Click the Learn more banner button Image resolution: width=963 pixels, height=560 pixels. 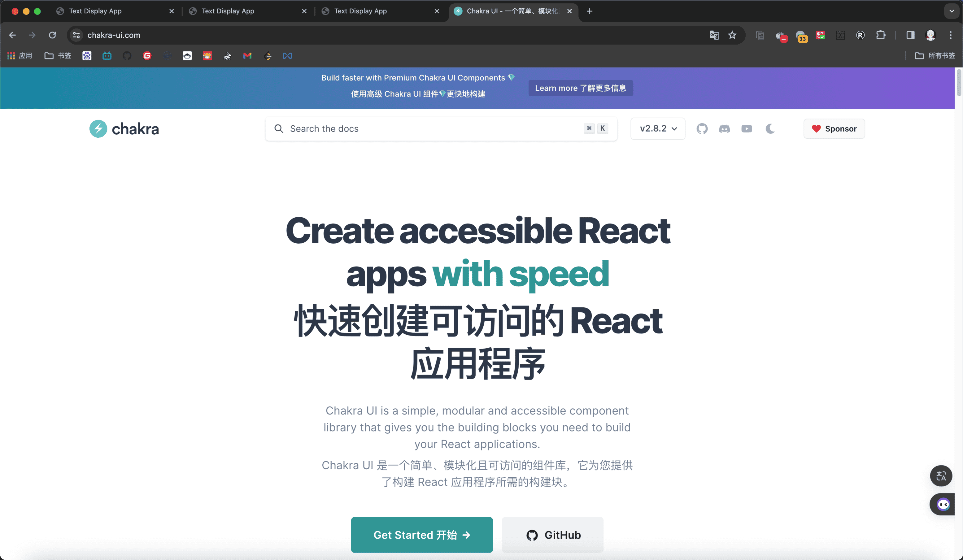tap(581, 88)
